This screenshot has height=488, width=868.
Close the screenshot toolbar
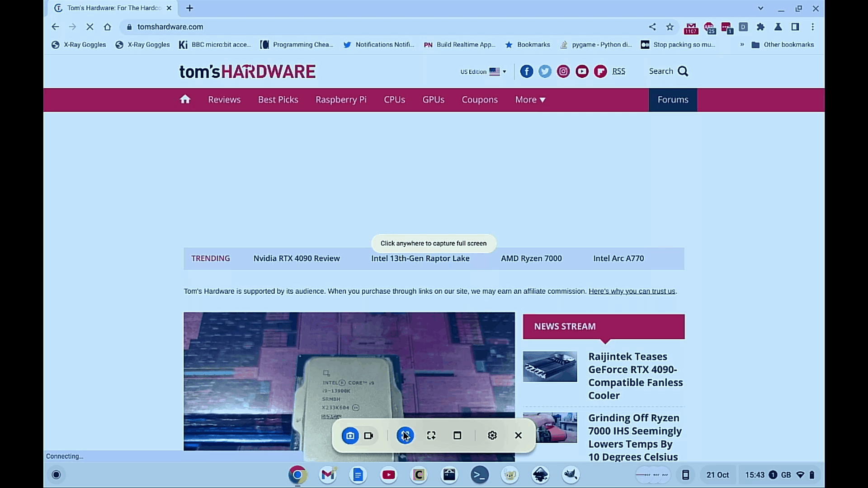tap(519, 436)
